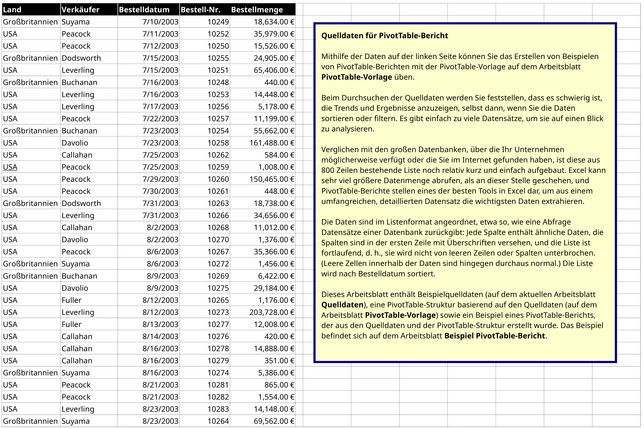Select Dodsworth in the order 10263 row

[x=89, y=203]
